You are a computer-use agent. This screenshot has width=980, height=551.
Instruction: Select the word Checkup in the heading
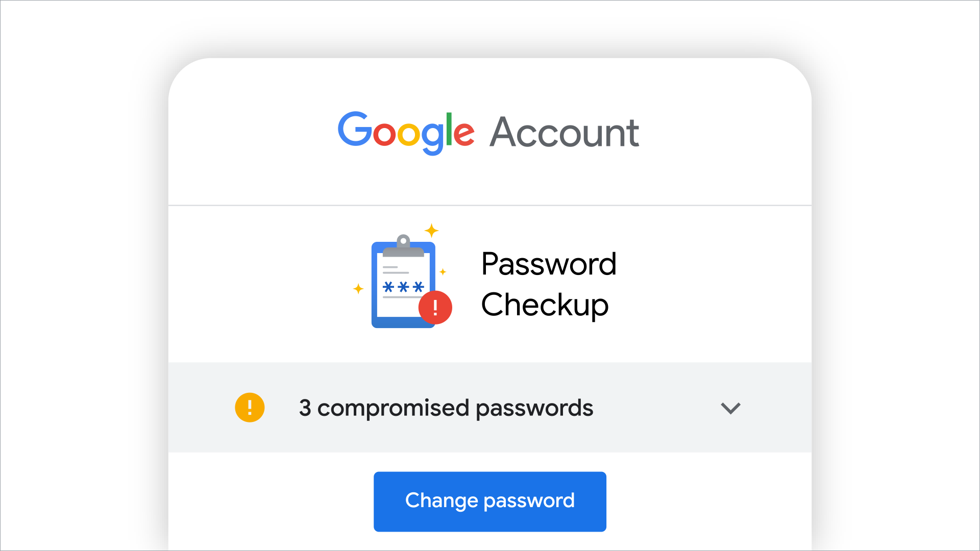(545, 305)
